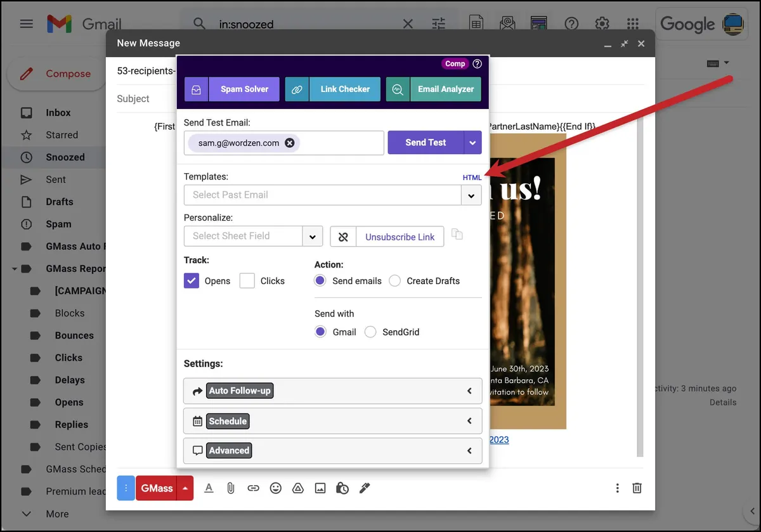Open the Bounces label
Viewport: 761px width, 532px height.
point(74,335)
